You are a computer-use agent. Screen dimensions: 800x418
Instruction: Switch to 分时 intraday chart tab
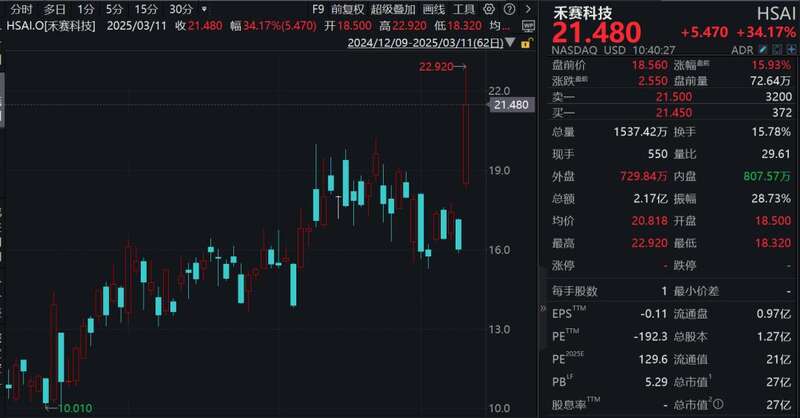tap(21, 9)
